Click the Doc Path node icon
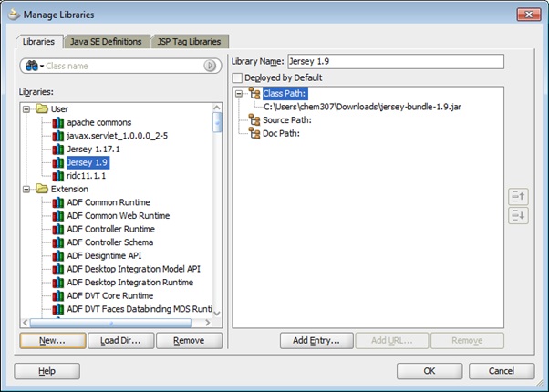The height and width of the screenshot is (392, 549). pos(254,133)
